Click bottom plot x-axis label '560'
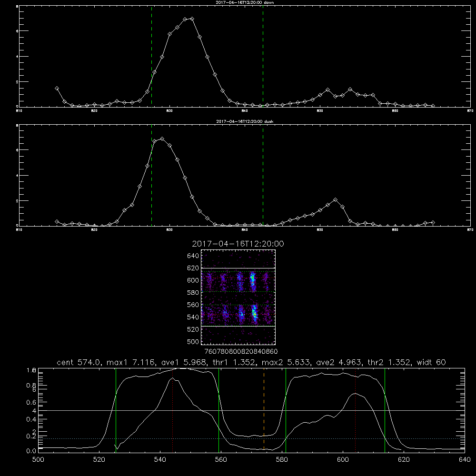 click(221, 460)
